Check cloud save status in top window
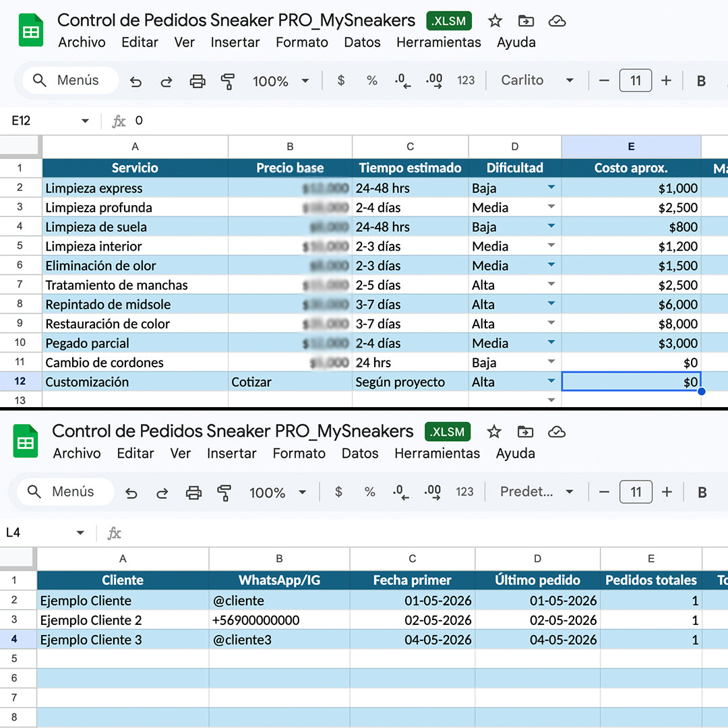 click(x=557, y=22)
